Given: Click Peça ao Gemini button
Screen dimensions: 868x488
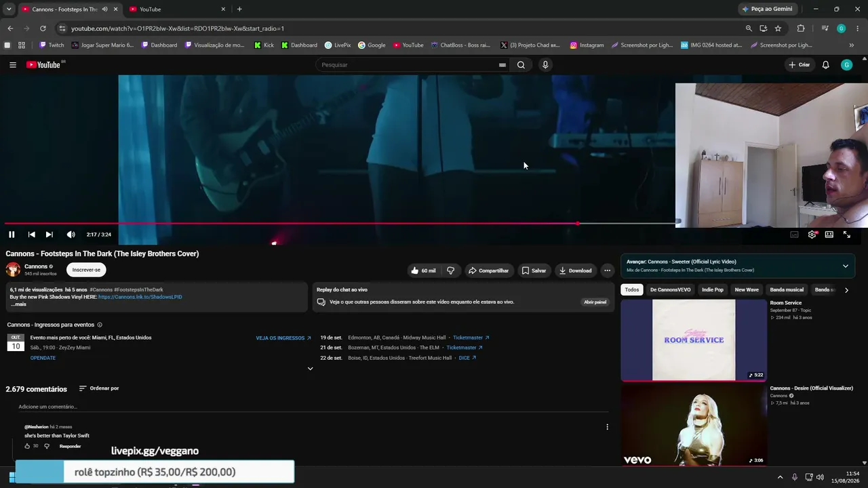Looking at the screenshot, I should coord(767,9).
